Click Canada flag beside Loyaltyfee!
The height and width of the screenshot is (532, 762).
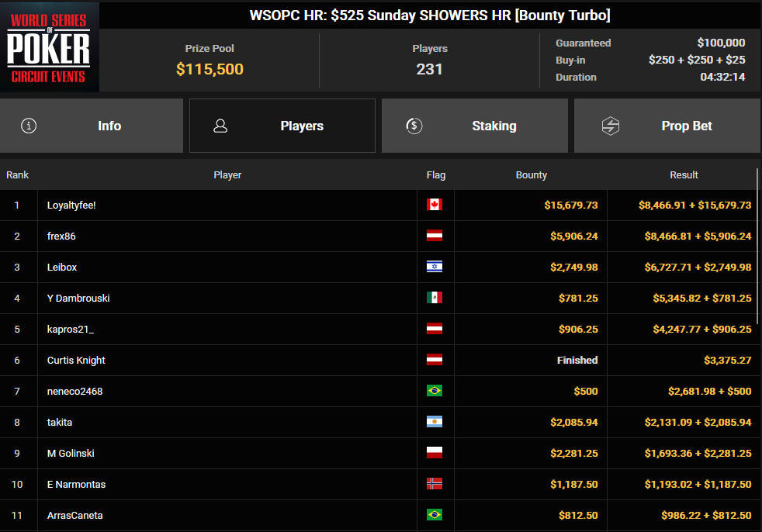click(x=434, y=205)
